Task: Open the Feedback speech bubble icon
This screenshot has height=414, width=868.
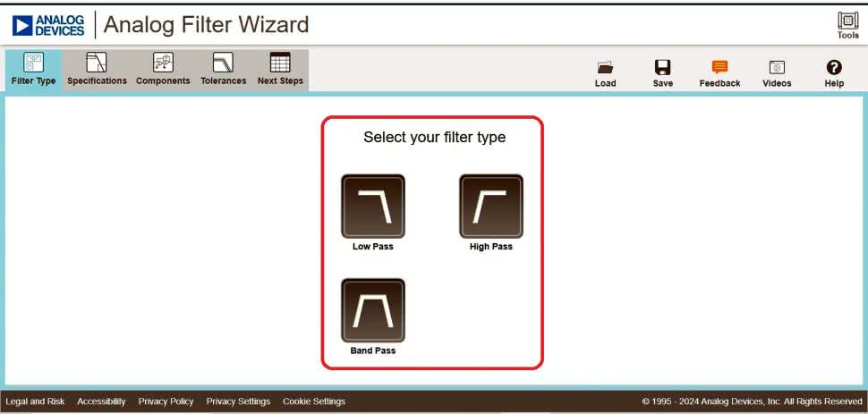Action: pos(719,68)
